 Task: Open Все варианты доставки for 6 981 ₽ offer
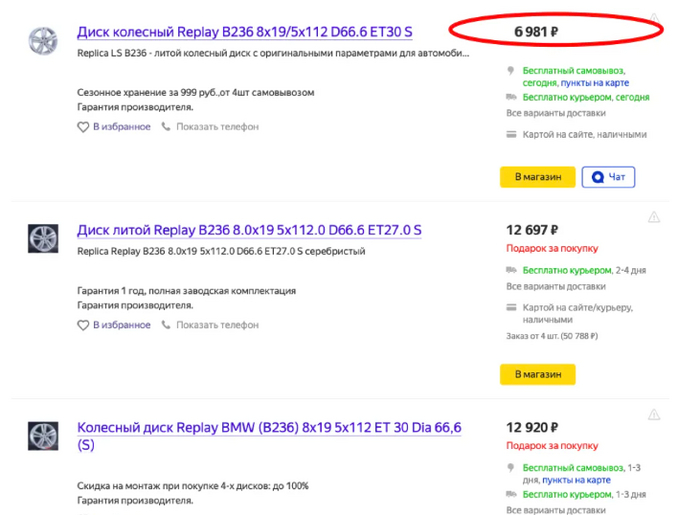point(556,113)
